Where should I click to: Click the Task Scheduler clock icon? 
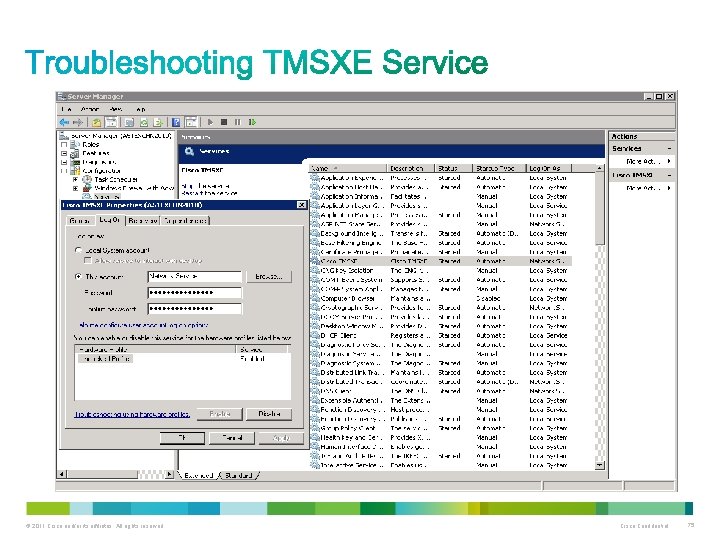[x=87, y=180]
